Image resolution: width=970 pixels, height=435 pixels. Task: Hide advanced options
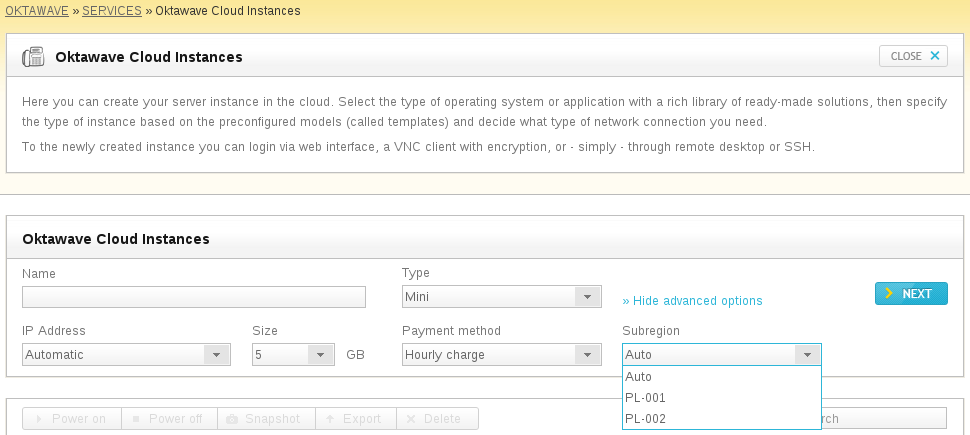point(692,301)
